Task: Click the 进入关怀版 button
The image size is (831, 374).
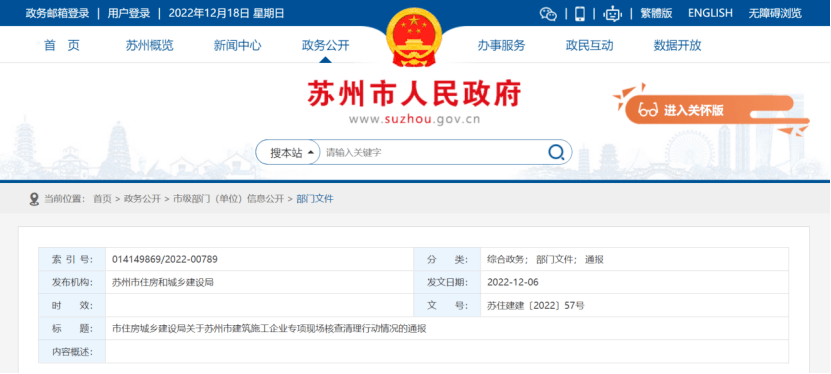Action: click(x=710, y=110)
